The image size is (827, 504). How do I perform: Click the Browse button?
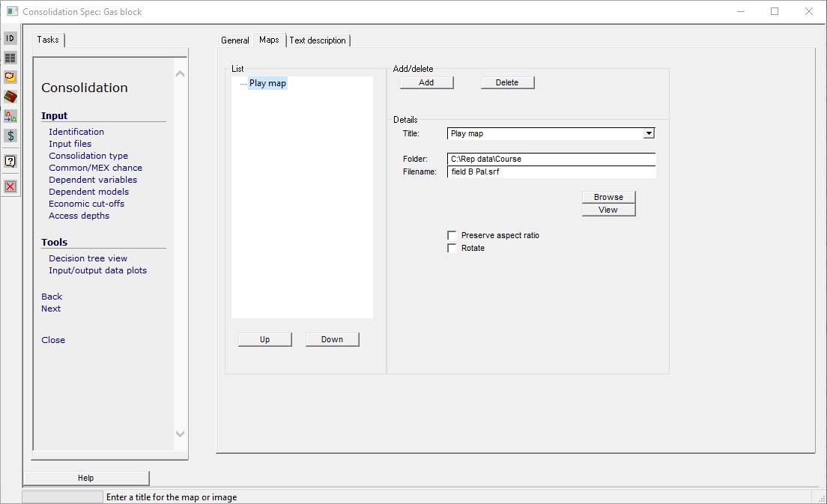[x=608, y=197]
